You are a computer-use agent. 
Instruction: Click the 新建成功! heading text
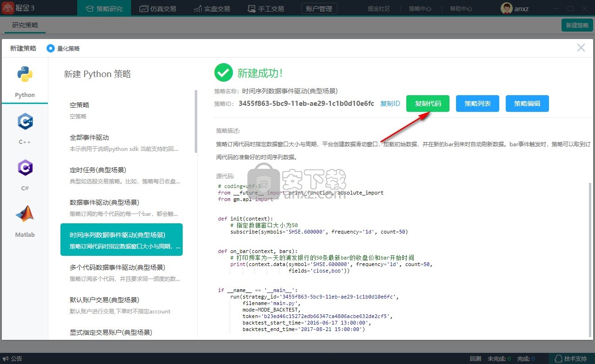(x=260, y=73)
